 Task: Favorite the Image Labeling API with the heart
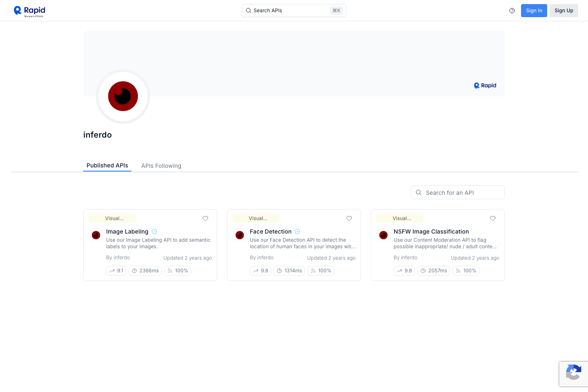point(205,218)
